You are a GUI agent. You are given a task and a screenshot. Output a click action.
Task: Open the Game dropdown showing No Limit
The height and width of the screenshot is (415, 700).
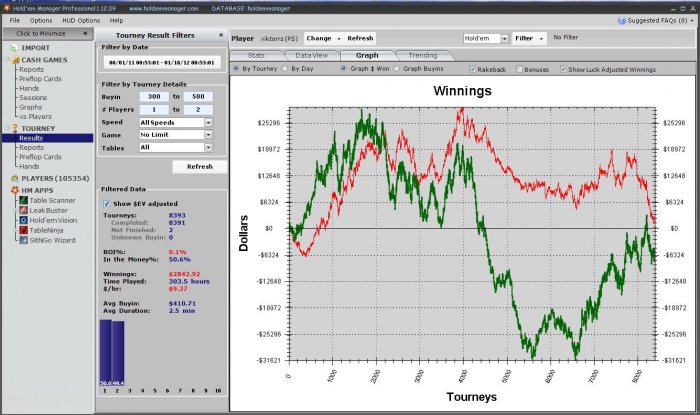coord(208,134)
